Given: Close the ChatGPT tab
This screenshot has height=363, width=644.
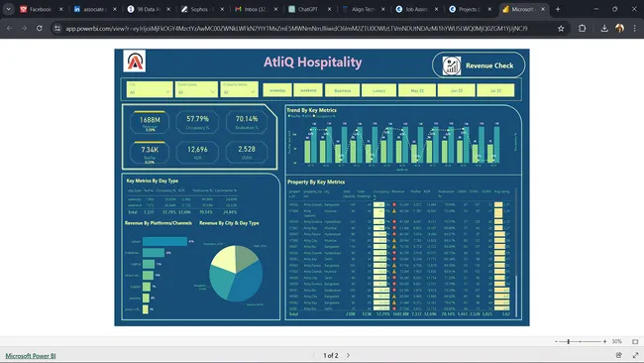Looking at the screenshot, I should click(x=329, y=9).
